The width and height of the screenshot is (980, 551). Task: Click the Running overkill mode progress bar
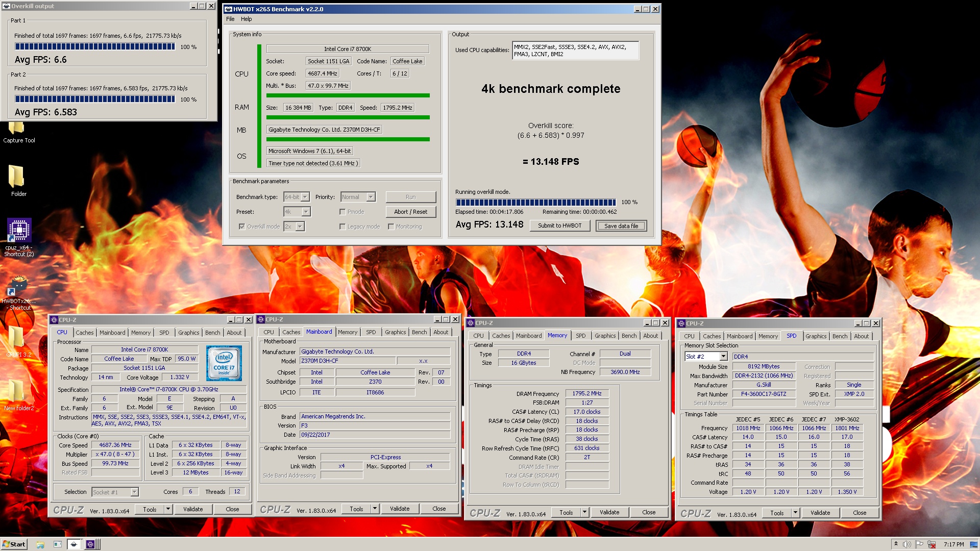536,203
